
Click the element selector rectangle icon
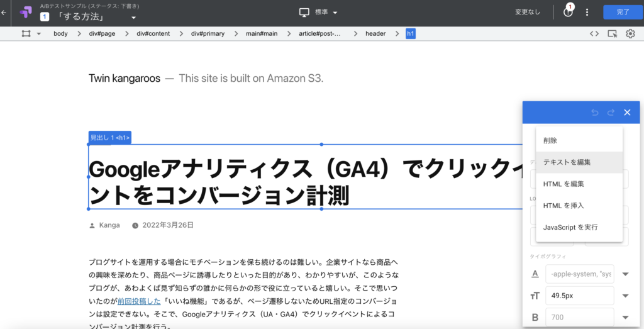(x=26, y=34)
